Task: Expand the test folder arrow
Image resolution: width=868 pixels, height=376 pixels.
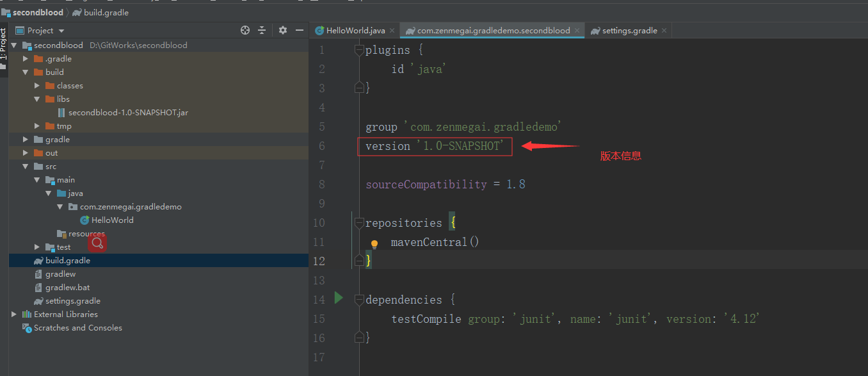Action: click(37, 247)
